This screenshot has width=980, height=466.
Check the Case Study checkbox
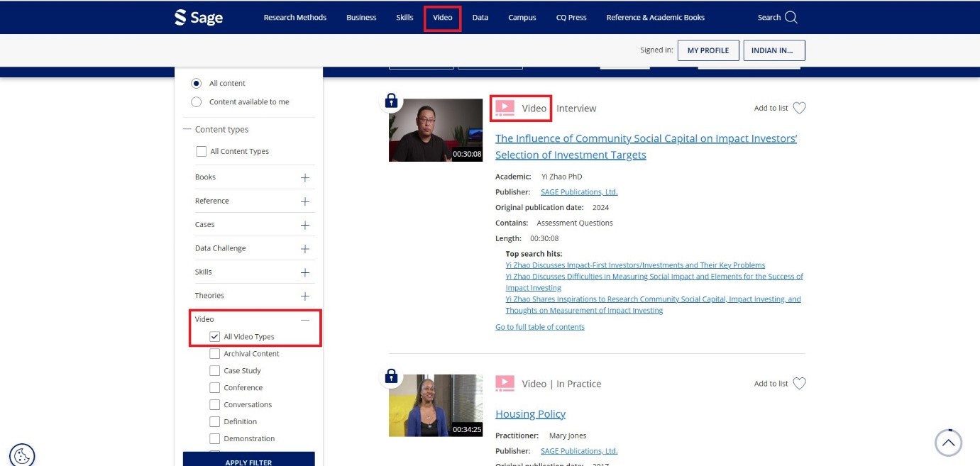[x=215, y=371]
